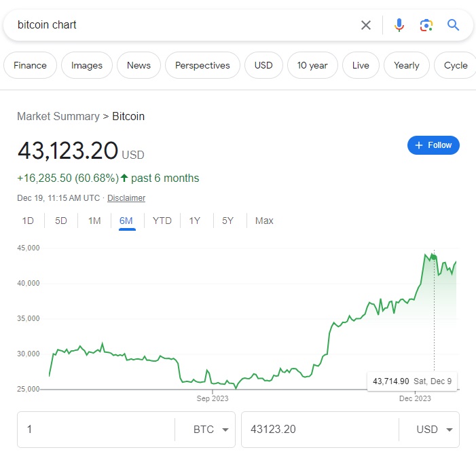The width and height of the screenshot is (476, 452).
Task: Clear the search box with X icon
Action: click(x=366, y=25)
